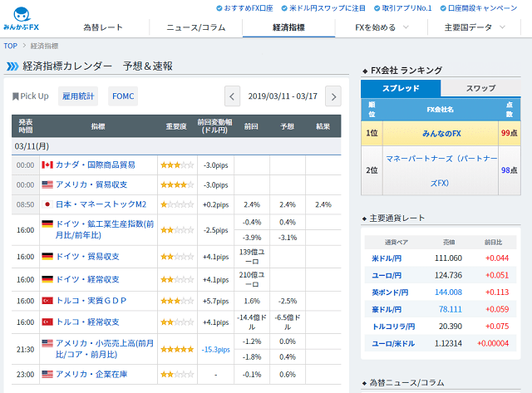
Task: Click the star rating of カナダ・国際商品貿易
Action: (x=177, y=165)
